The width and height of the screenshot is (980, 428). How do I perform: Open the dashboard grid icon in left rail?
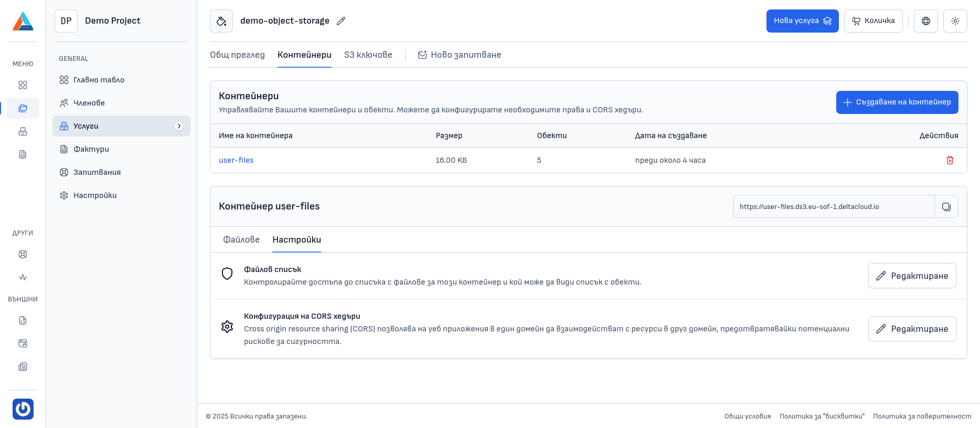click(23, 85)
